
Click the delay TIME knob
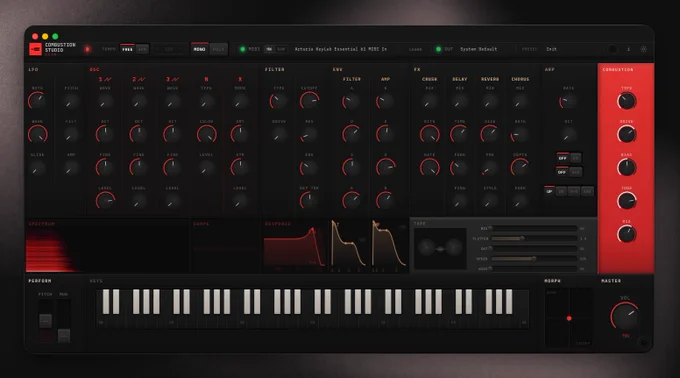point(459,134)
